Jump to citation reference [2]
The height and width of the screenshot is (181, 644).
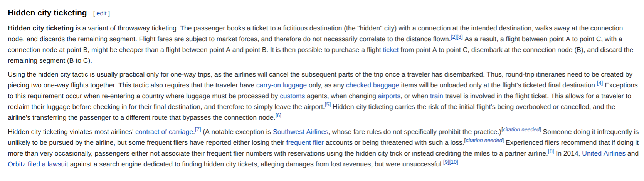pyautogui.click(x=454, y=37)
